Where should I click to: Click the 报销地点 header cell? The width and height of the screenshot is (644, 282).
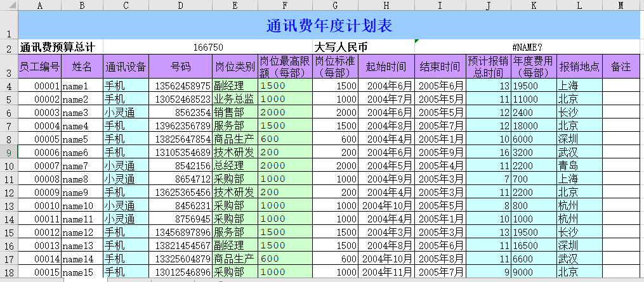(579, 67)
